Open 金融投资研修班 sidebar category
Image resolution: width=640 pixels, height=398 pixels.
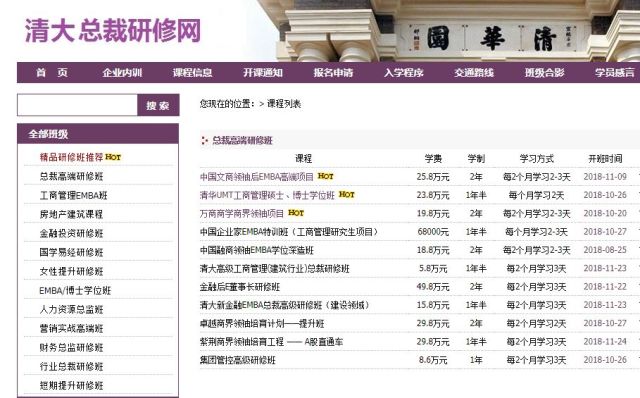71,233
